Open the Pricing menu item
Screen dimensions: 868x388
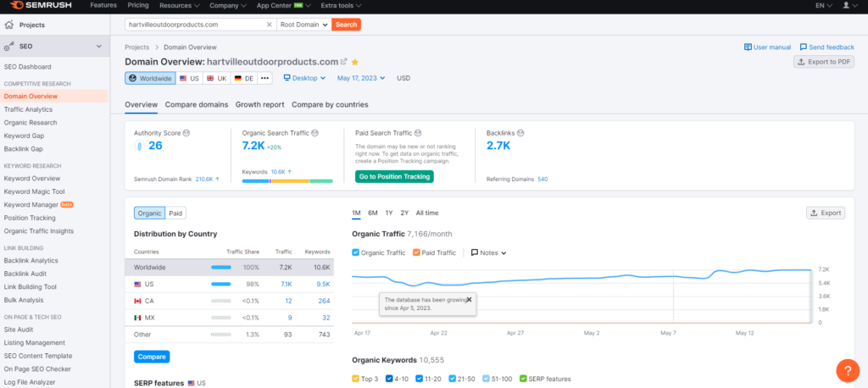[x=138, y=6]
